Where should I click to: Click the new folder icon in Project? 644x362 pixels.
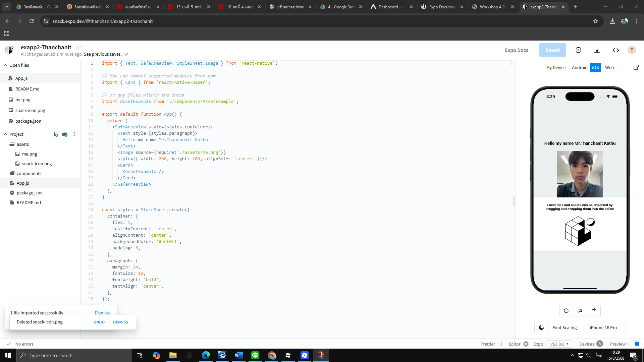(x=65, y=134)
